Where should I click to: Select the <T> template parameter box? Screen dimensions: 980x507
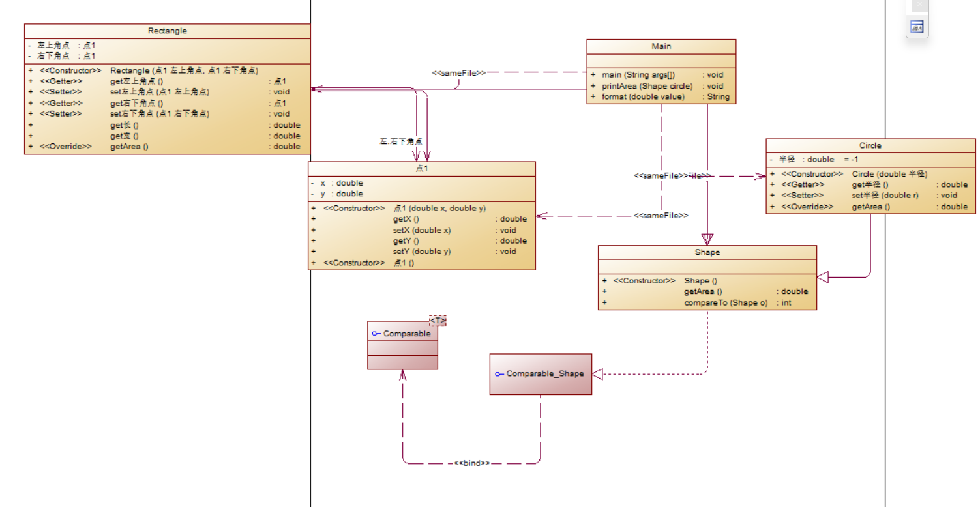coord(438,321)
